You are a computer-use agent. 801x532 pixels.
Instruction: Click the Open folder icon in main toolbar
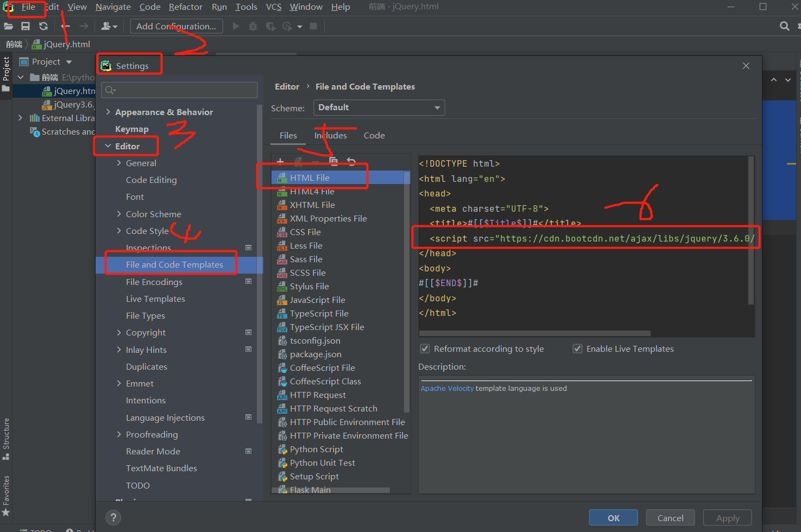[x=9, y=26]
